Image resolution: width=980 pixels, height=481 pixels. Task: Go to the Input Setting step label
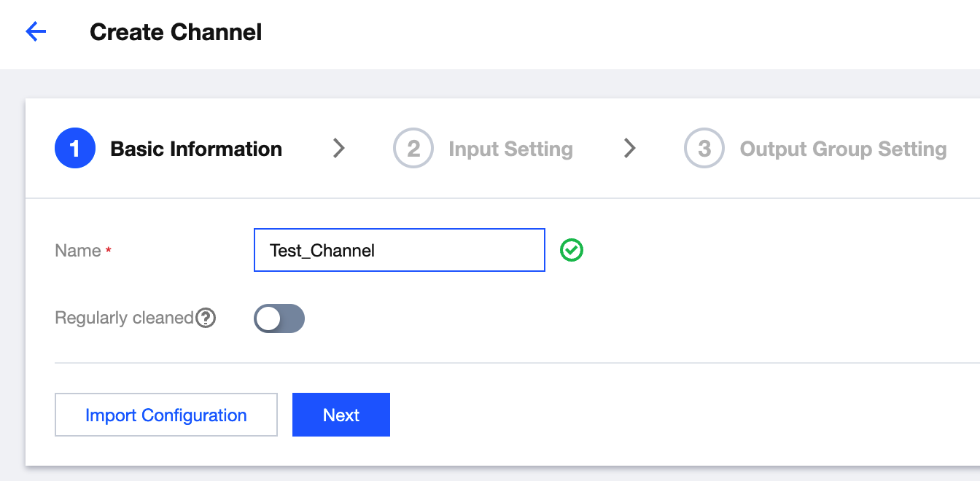pyautogui.click(x=510, y=149)
